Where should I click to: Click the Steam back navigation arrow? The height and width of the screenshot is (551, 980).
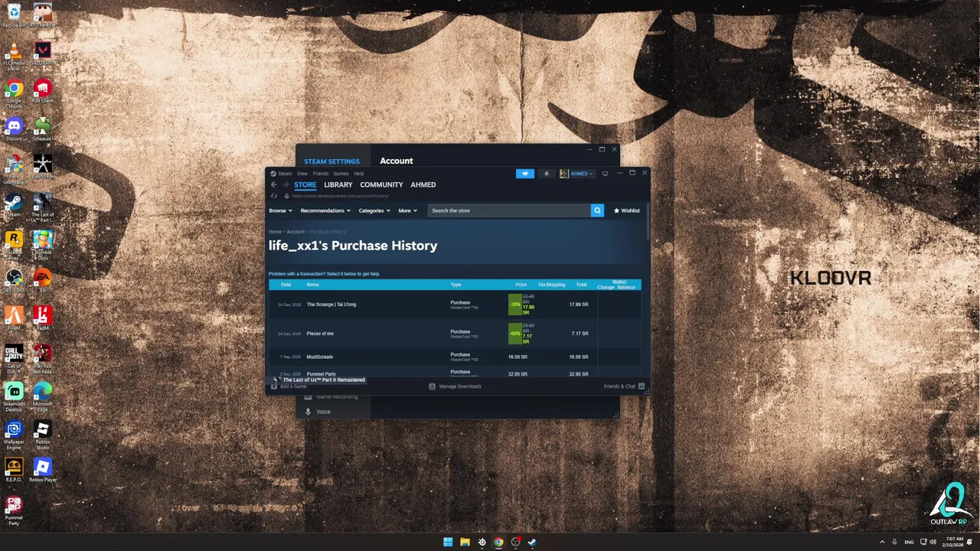tap(273, 184)
